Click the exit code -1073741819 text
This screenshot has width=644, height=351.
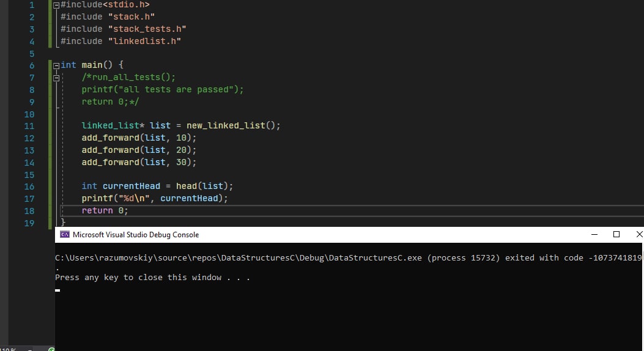615,258
